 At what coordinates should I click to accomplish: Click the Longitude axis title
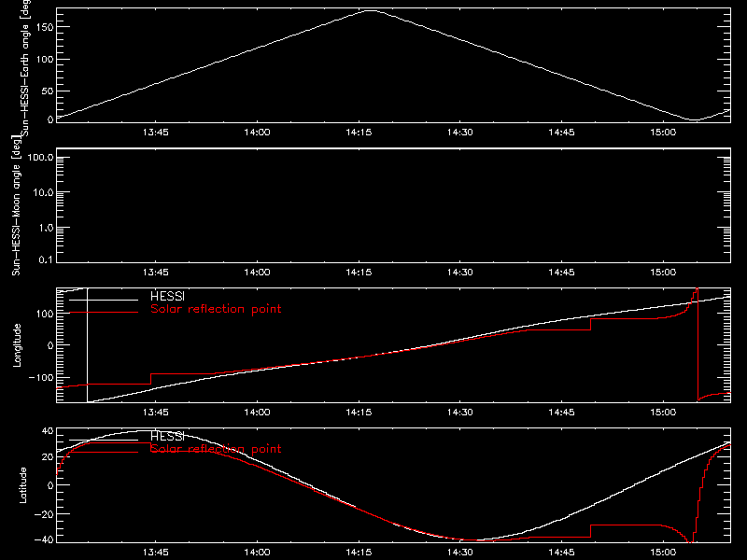pos(17,345)
